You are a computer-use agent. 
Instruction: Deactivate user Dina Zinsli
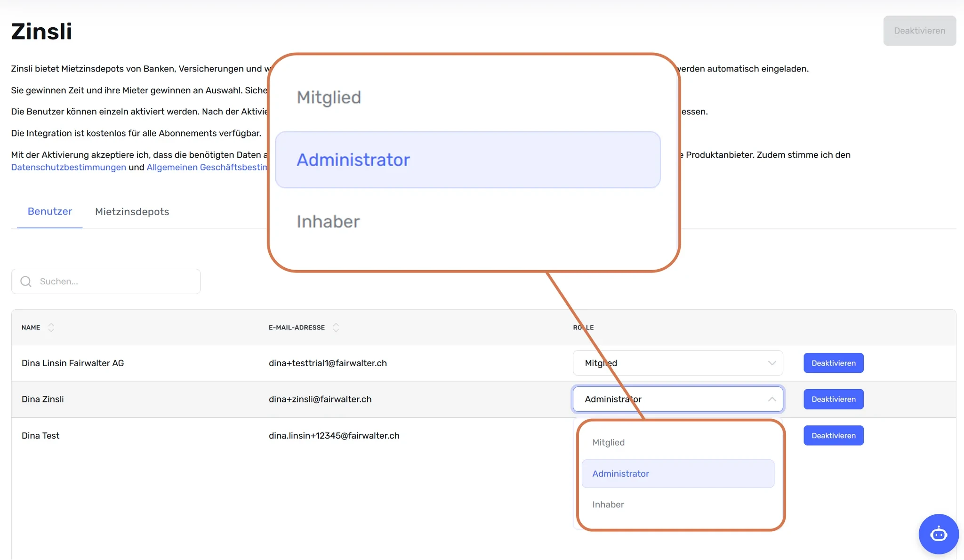[833, 399]
